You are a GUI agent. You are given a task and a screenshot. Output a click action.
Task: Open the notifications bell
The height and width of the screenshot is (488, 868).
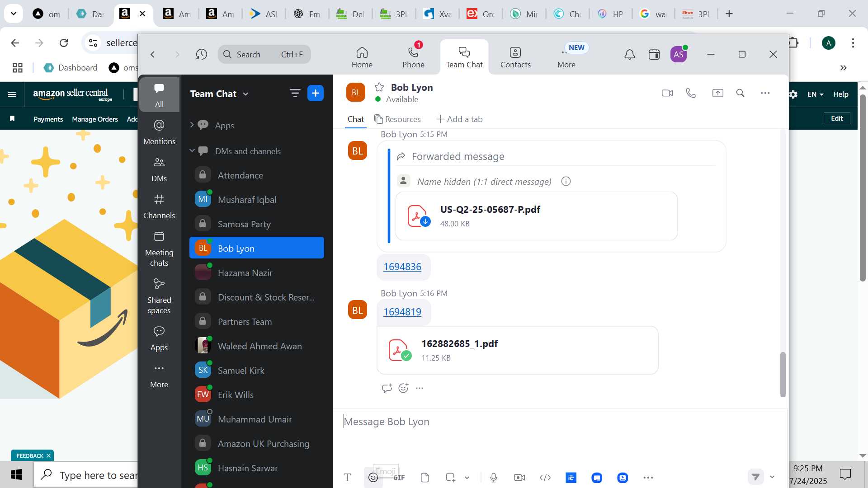pos(629,54)
